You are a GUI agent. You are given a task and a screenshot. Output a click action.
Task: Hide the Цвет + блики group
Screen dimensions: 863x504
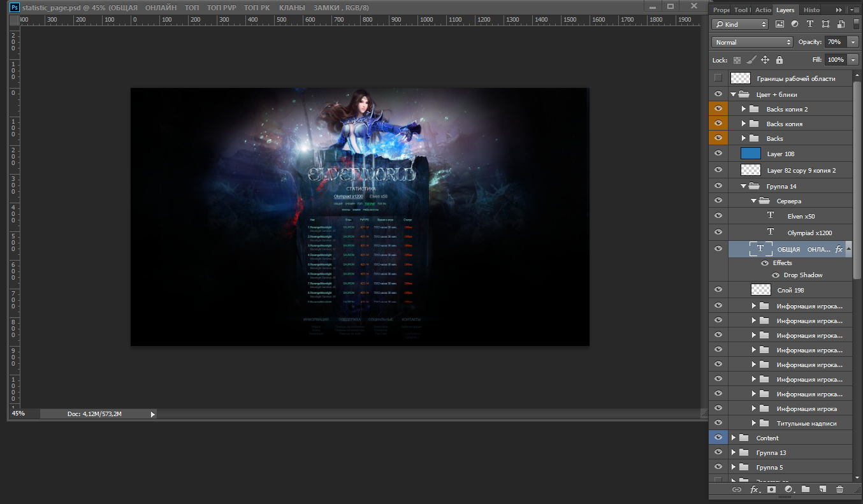718,94
